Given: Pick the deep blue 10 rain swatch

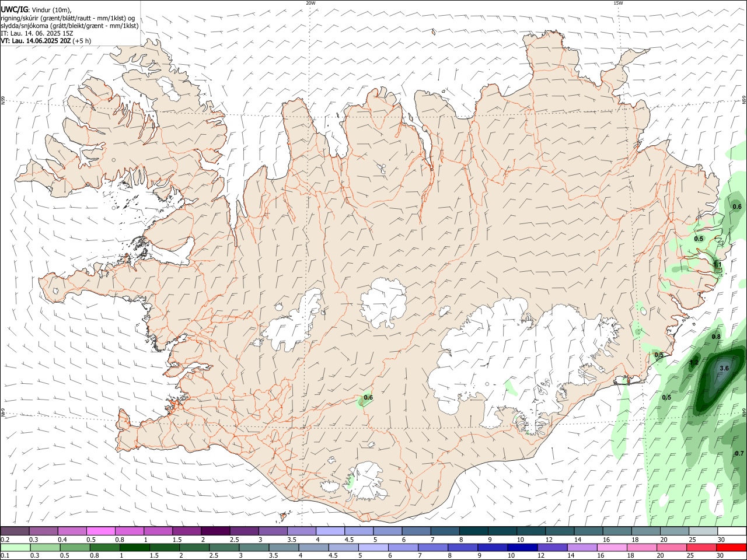Looking at the screenshot, I should pos(522,548).
